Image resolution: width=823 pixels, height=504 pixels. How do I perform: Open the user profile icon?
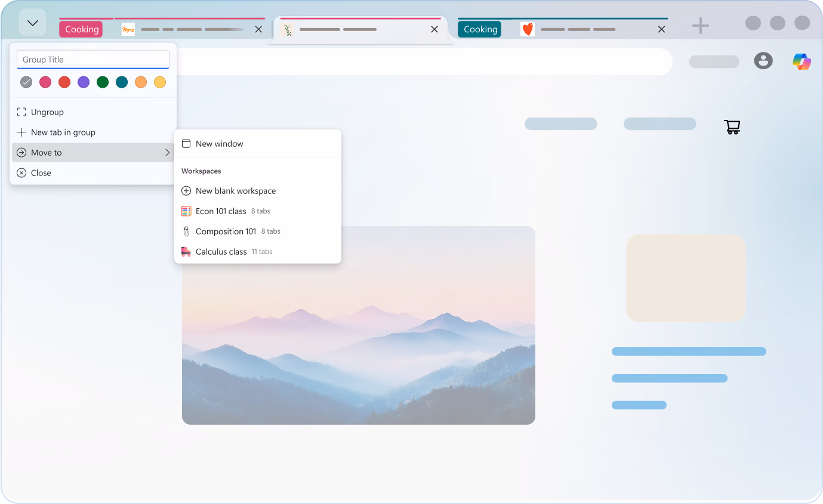coord(763,60)
